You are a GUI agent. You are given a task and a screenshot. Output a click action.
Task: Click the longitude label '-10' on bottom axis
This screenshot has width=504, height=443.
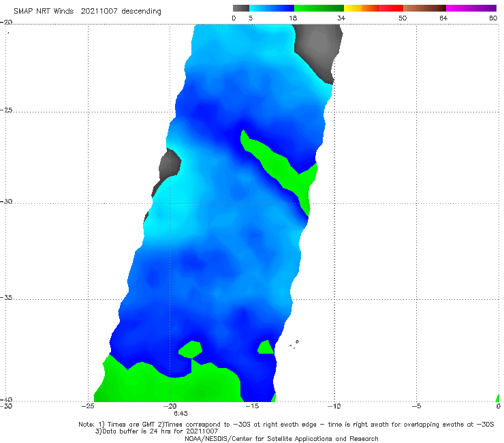click(334, 406)
